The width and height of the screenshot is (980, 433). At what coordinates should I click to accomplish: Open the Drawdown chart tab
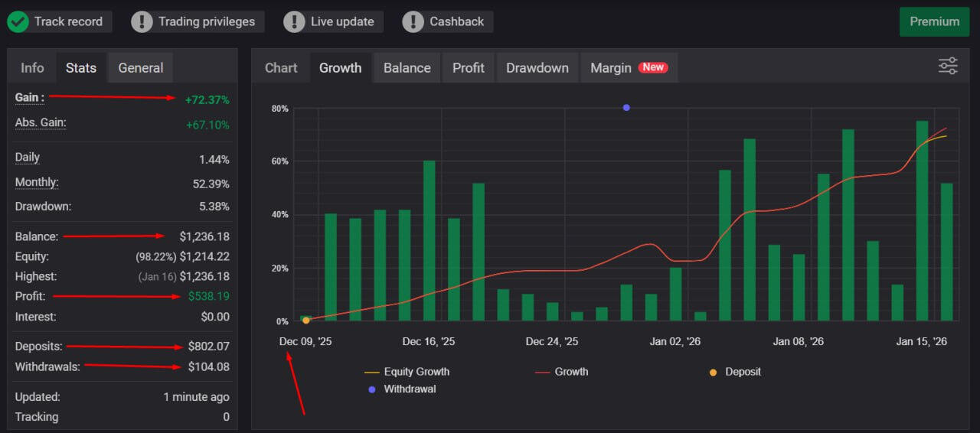(x=537, y=68)
